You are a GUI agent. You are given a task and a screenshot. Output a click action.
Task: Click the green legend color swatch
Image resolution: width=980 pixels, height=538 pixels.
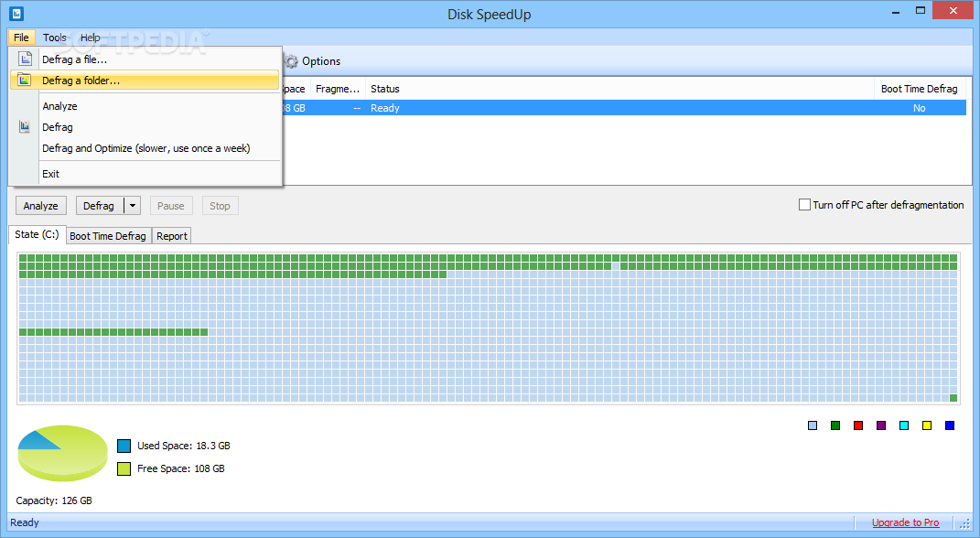(x=835, y=425)
